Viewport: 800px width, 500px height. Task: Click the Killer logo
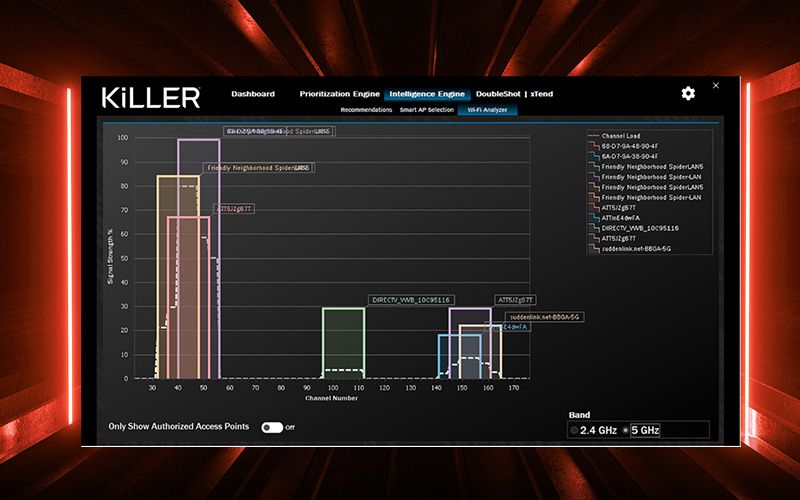[x=150, y=96]
